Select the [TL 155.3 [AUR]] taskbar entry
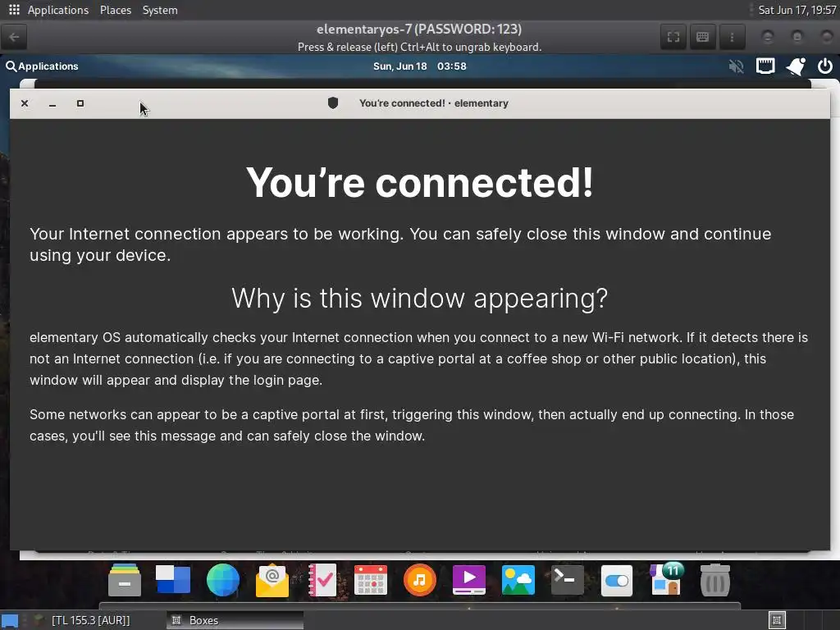The width and height of the screenshot is (840, 630). tap(90, 620)
